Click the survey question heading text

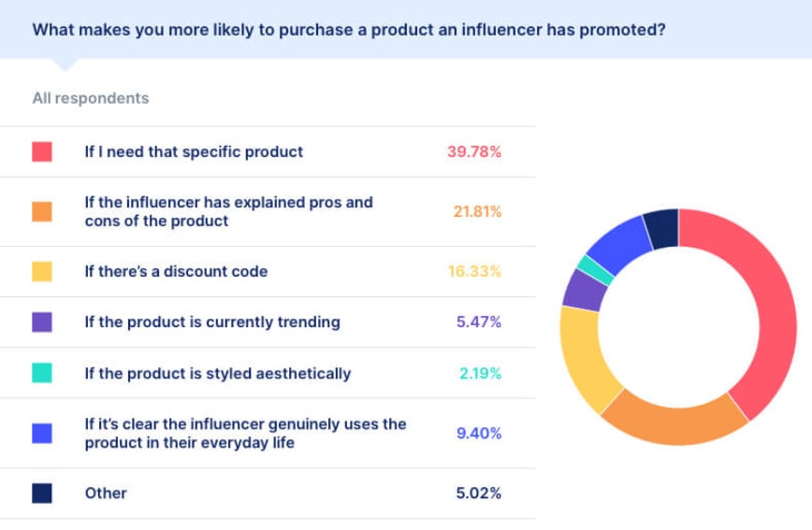point(349,29)
